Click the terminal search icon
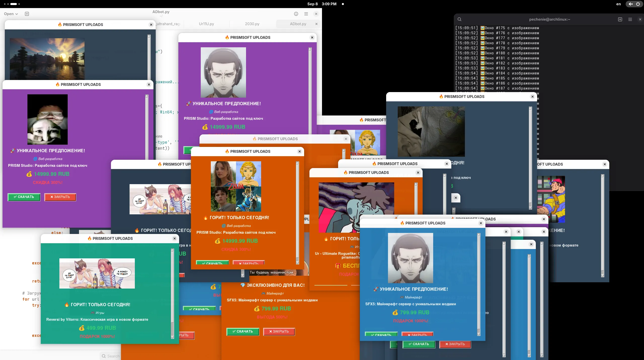Image resolution: width=644 pixels, height=360 pixels. pyautogui.click(x=459, y=19)
